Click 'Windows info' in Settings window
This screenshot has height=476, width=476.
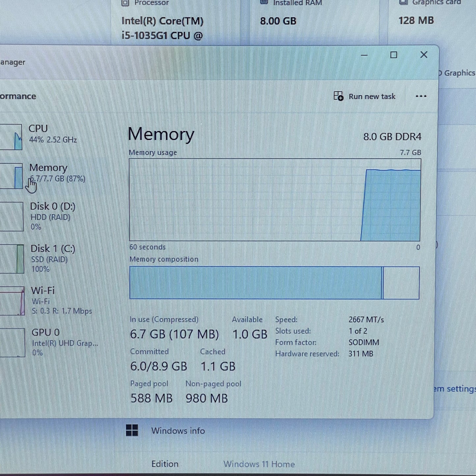coord(178,431)
